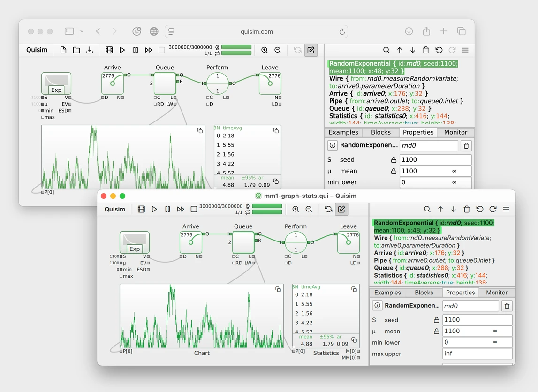Select Exp block in front window canvas
538x392 pixels.
pos(135,242)
